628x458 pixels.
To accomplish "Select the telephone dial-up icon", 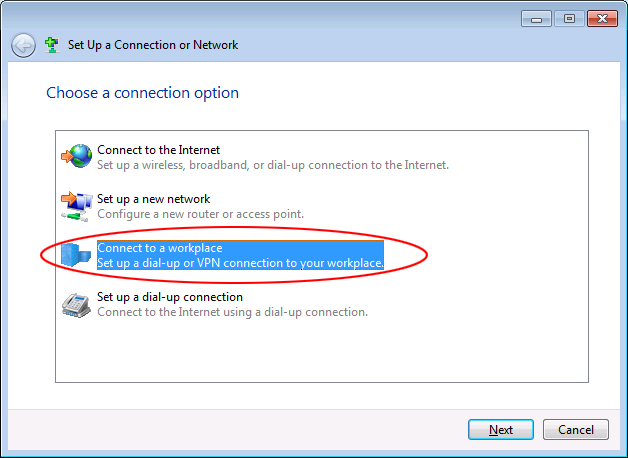I will 76,305.
